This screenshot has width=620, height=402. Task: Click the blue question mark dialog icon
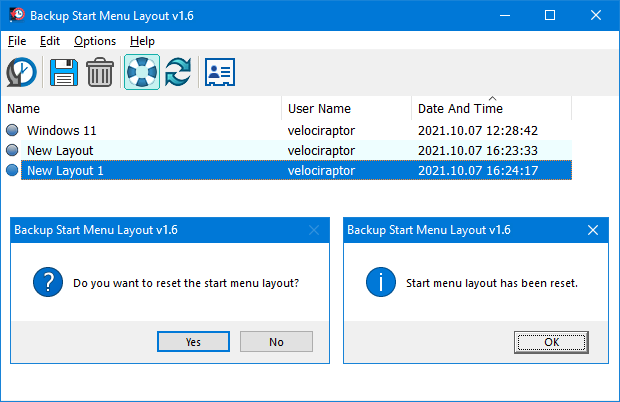point(48,282)
